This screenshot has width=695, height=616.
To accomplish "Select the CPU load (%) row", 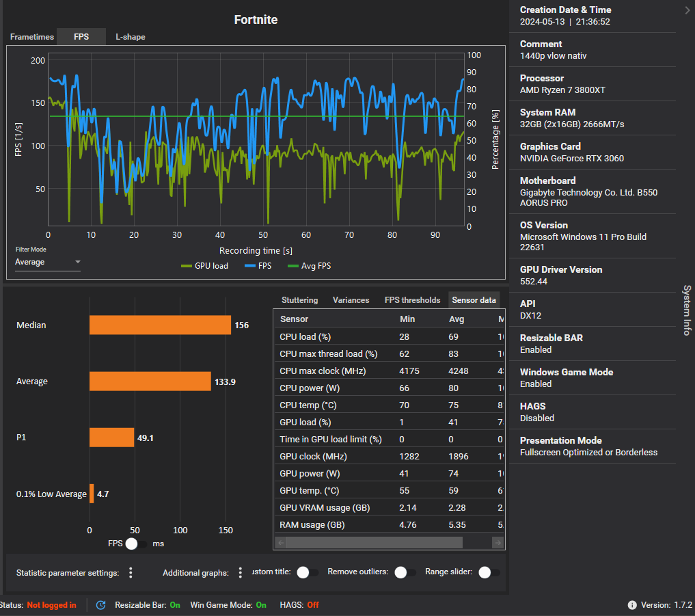I will 389,336.
